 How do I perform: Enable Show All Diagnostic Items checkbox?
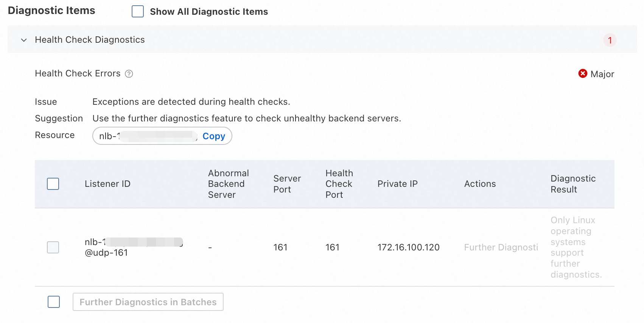pos(138,11)
